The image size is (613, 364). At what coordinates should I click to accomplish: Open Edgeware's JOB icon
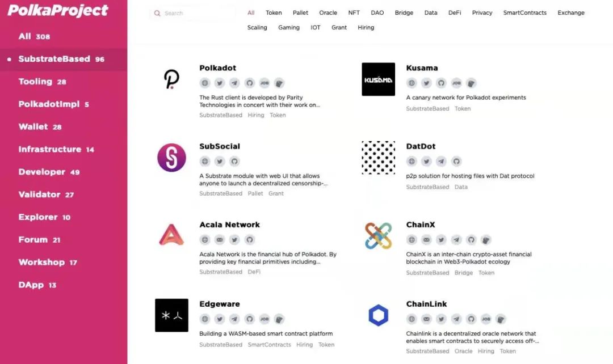pyautogui.click(x=264, y=319)
